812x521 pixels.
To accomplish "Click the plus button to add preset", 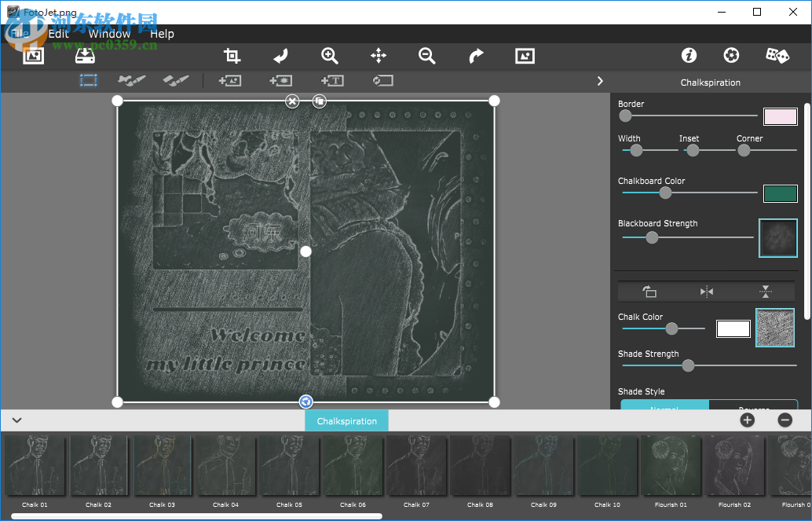I will tap(747, 420).
